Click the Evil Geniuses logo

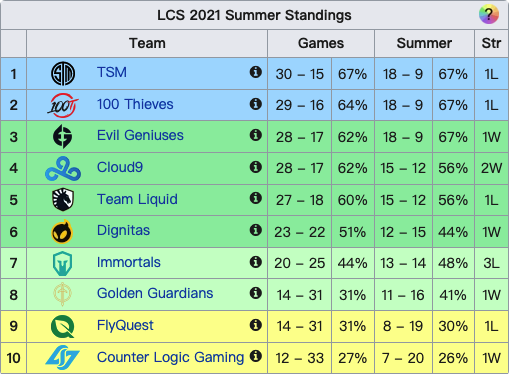(63, 136)
